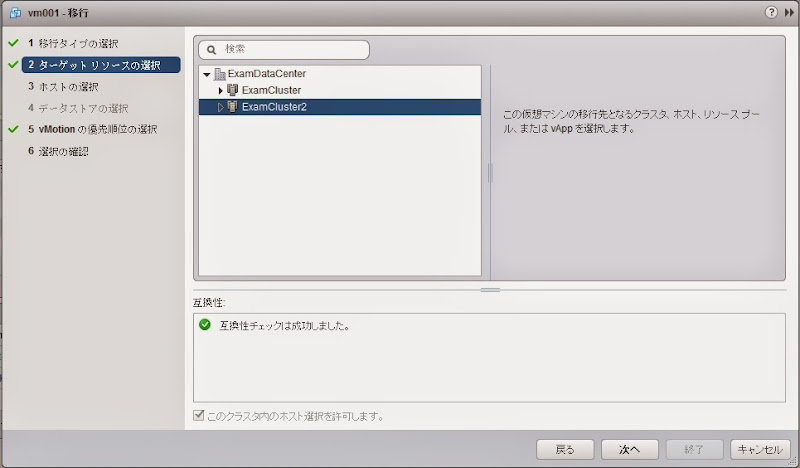Click the 互換性チェックは成功しました message
The image size is (800, 468).
pos(284,325)
